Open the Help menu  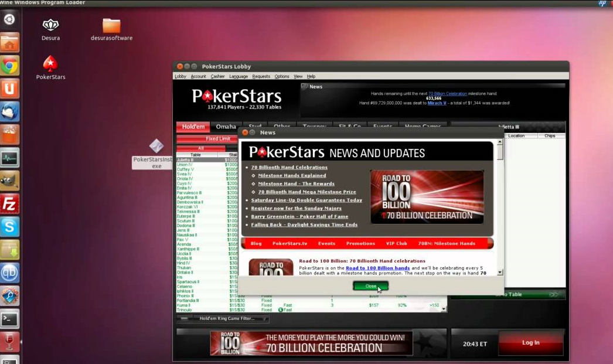311,76
